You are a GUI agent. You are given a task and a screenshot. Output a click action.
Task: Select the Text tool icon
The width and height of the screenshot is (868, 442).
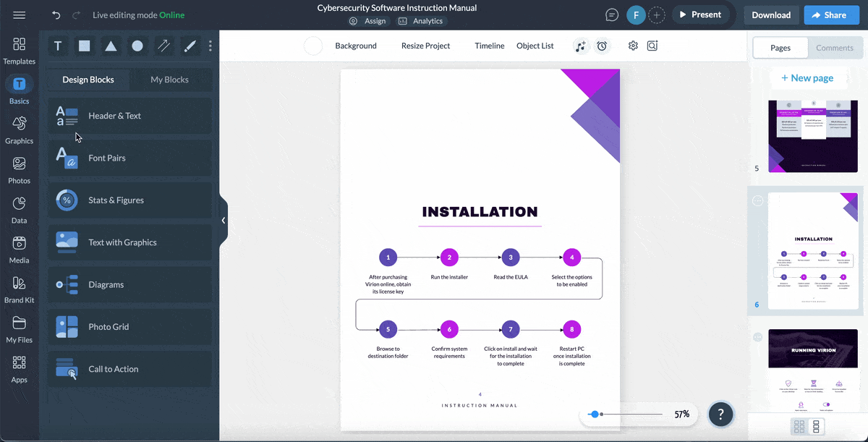pos(58,46)
